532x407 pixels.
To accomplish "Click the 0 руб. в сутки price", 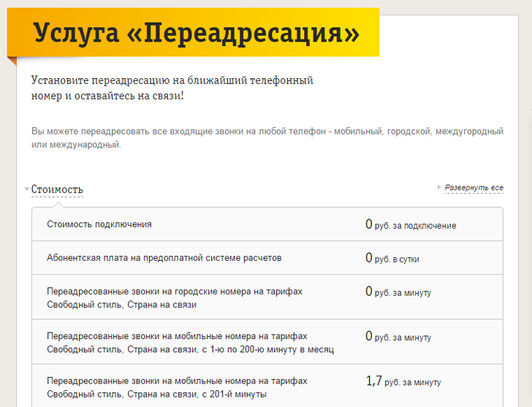I will [392, 259].
